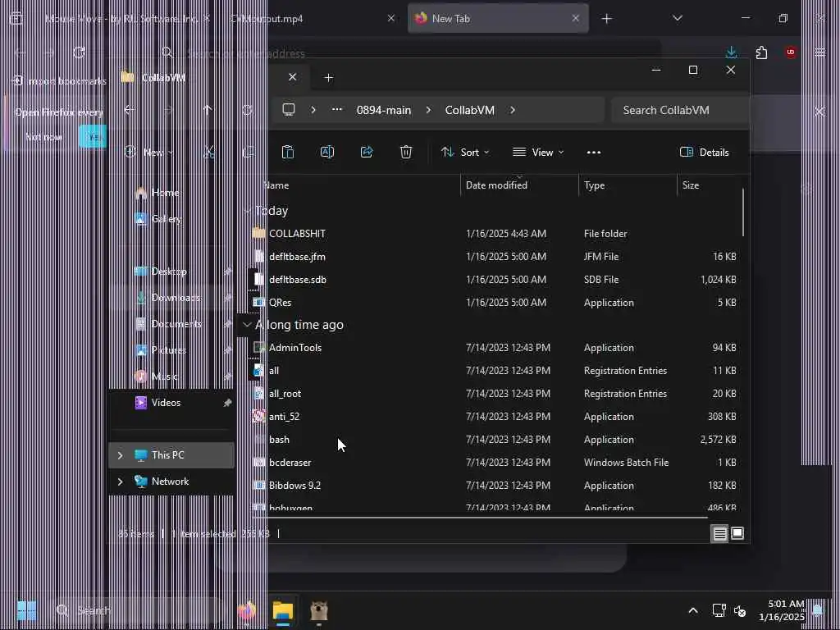840x630 pixels.
Task: Select the bcderaser batch file
Action: point(494,463)
